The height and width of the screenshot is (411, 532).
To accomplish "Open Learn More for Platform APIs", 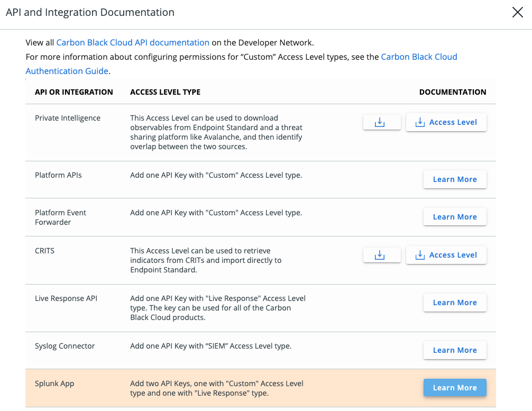I will [455, 179].
